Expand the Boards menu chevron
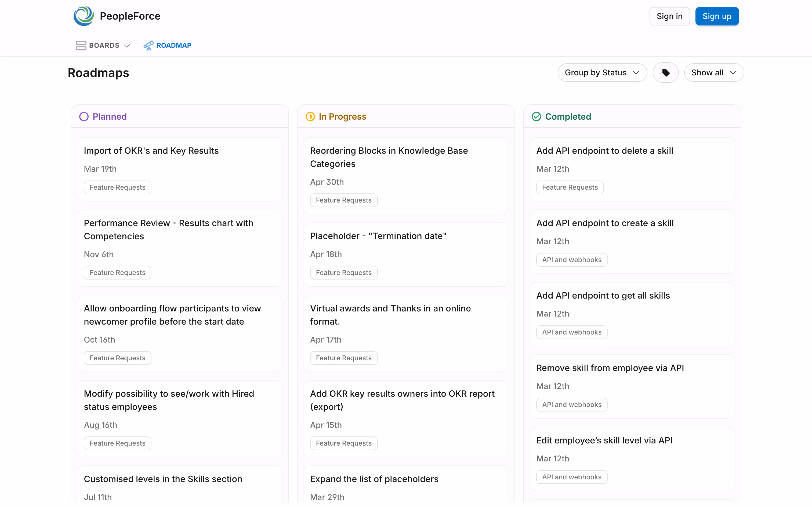This screenshot has width=812, height=507. click(x=127, y=46)
